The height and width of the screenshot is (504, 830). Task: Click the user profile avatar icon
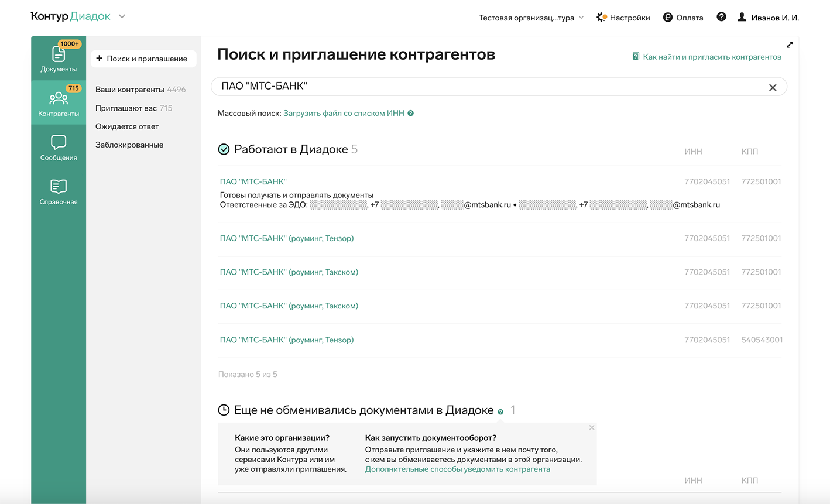[x=742, y=17]
